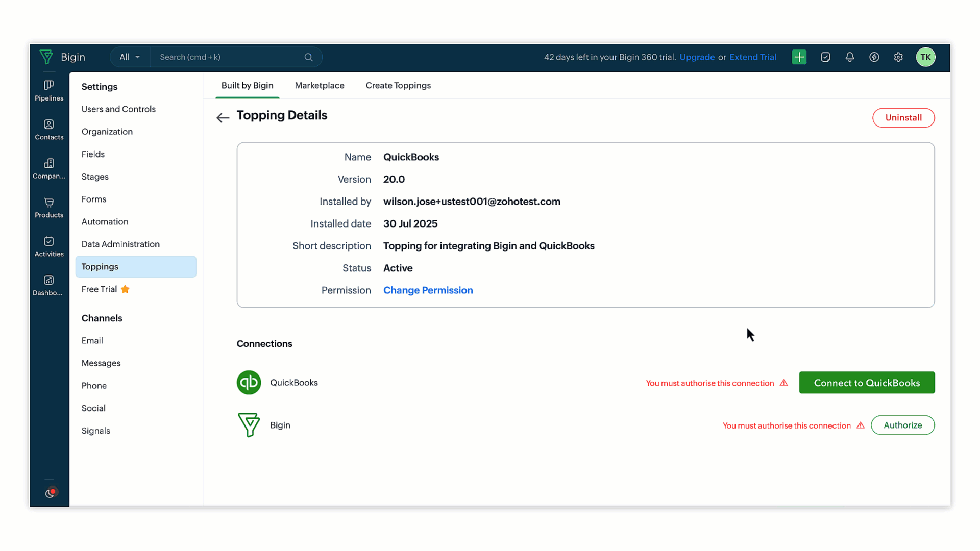Click the Bigin logo icon
Screen dimensions: 980x551
click(x=46, y=57)
